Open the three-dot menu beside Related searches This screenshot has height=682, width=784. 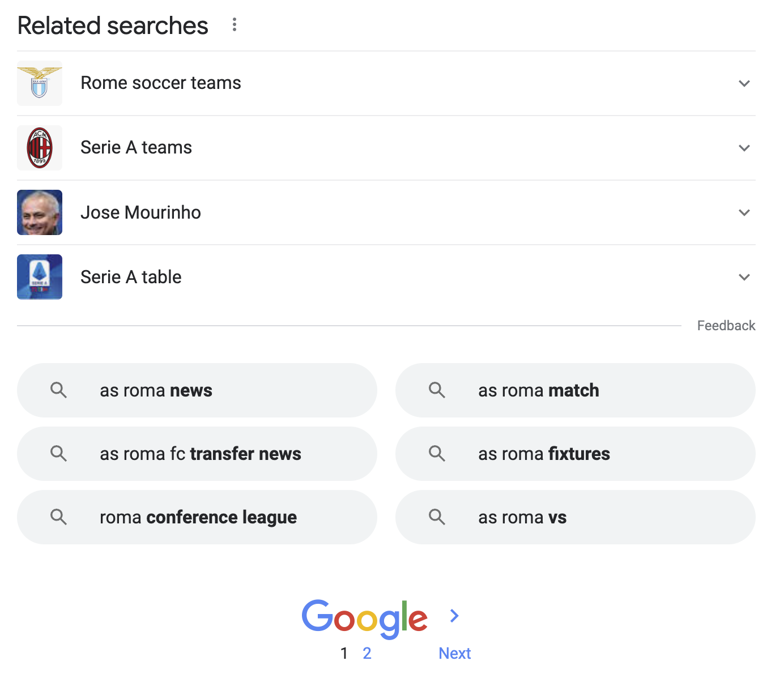coord(235,24)
